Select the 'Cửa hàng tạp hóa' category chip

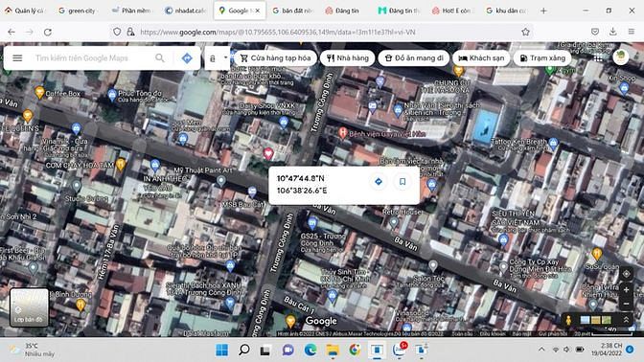276,57
